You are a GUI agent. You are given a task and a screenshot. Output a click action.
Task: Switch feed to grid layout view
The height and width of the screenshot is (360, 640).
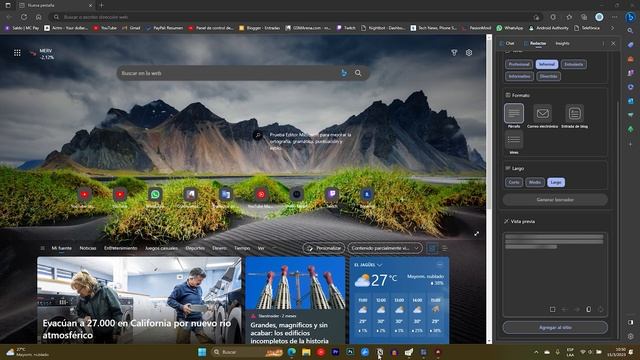click(x=432, y=248)
